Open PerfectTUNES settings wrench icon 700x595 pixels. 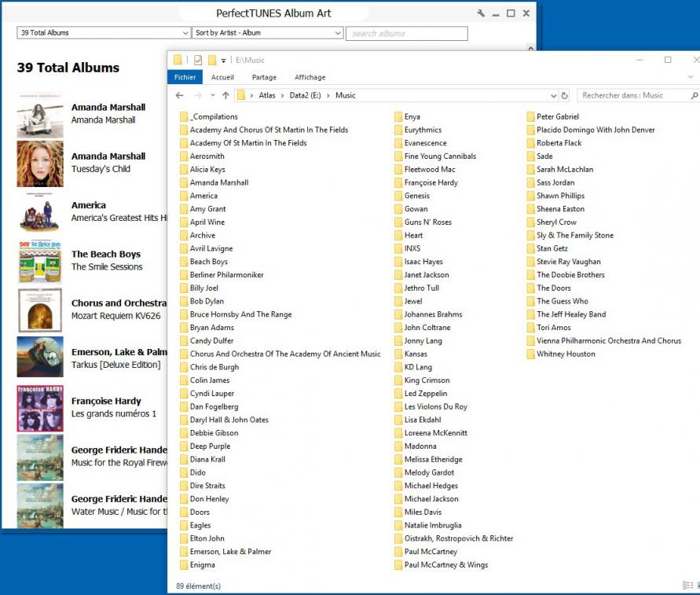(481, 13)
